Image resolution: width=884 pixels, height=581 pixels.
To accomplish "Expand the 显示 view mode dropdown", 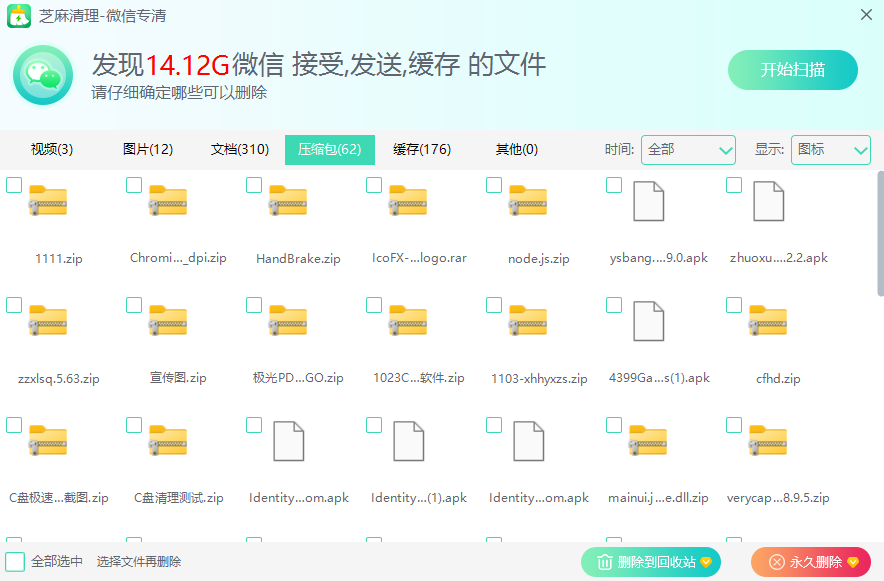I will (830, 150).
